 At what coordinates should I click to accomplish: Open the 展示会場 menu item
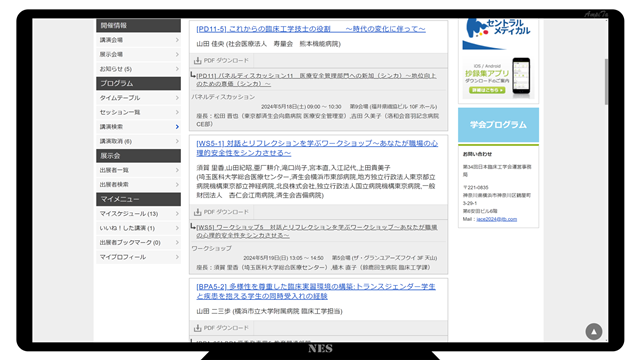pyautogui.click(x=138, y=54)
